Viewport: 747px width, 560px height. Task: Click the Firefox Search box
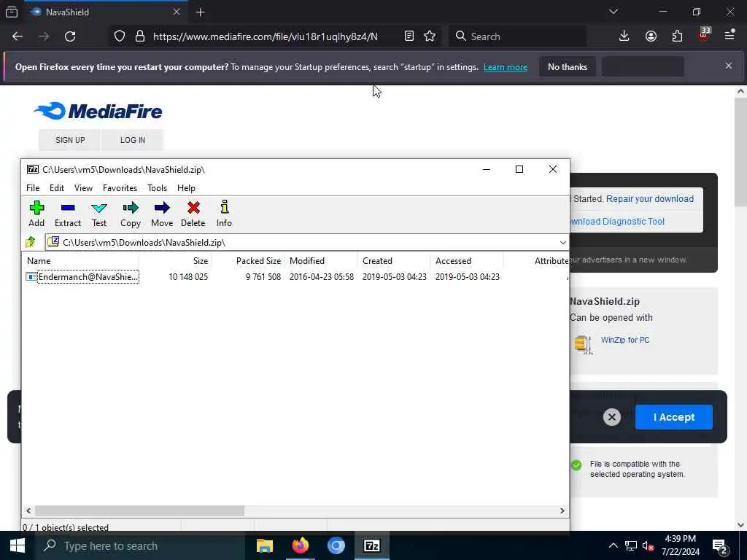pyautogui.click(x=517, y=36)
